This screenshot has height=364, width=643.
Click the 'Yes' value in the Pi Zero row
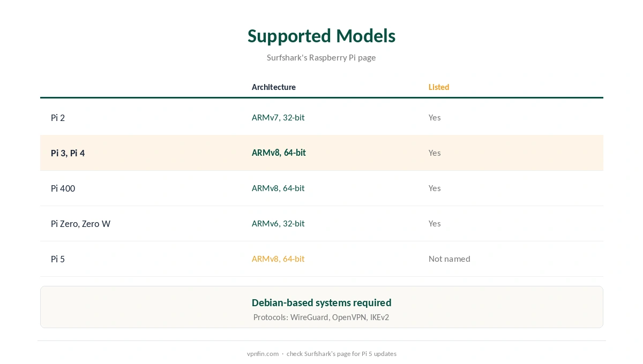435,223
